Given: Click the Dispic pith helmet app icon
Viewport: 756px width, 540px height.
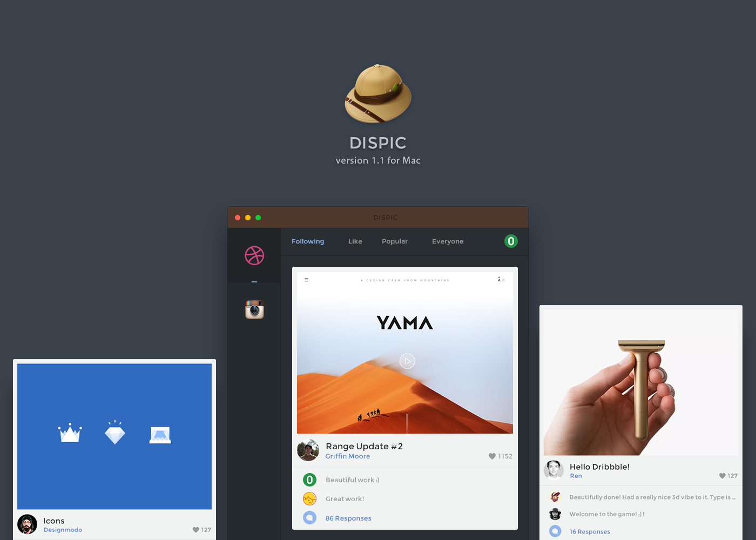Looking at the screenshot, I should (x=378, y=94).
